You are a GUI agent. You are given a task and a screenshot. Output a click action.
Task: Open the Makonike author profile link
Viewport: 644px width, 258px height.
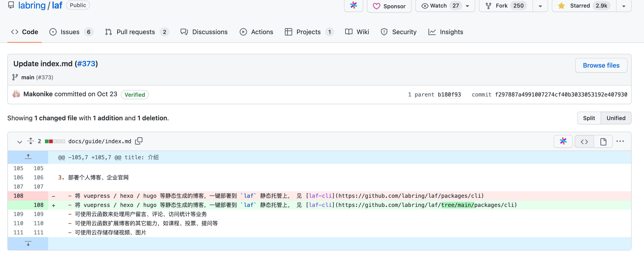pyautogui.click(x=38, y=94)
